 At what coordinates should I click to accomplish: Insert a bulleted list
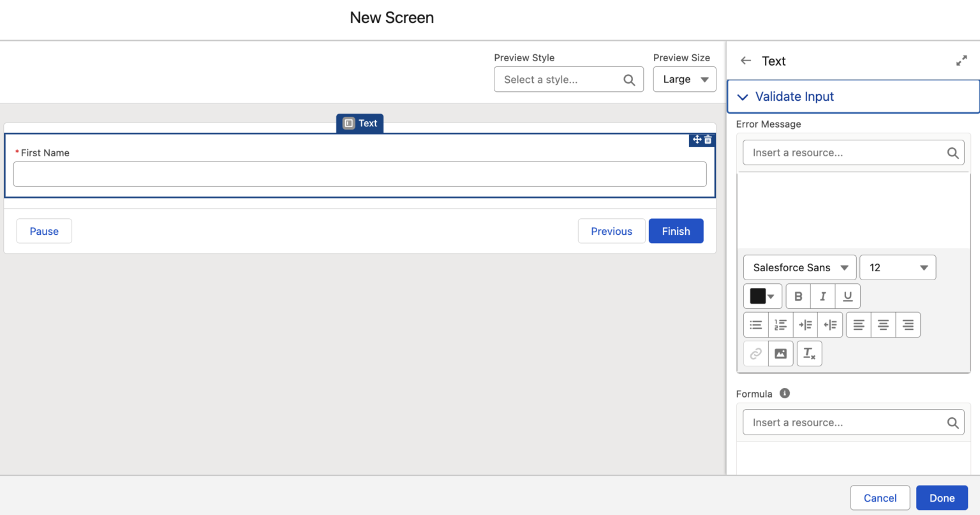click(x=755, y=325)
